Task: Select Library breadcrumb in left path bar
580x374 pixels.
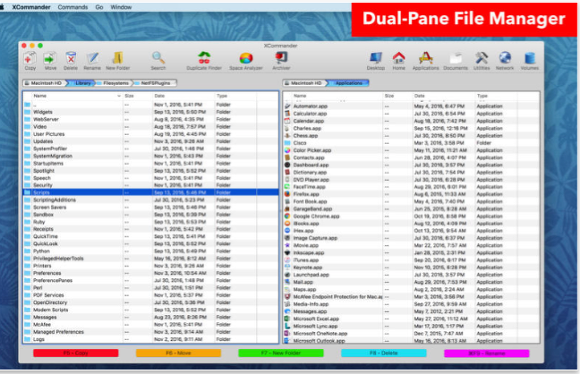Action: 81,83
